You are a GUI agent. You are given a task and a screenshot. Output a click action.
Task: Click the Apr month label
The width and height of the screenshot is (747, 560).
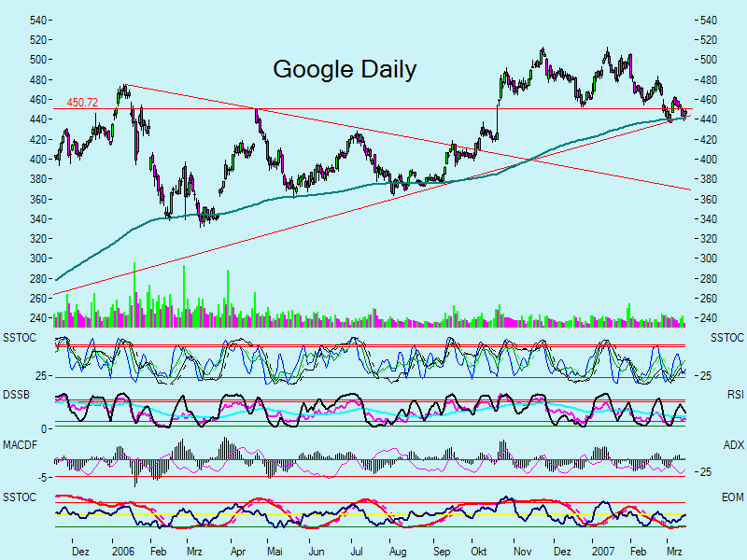pyautogui.click(x=238, y=552)
